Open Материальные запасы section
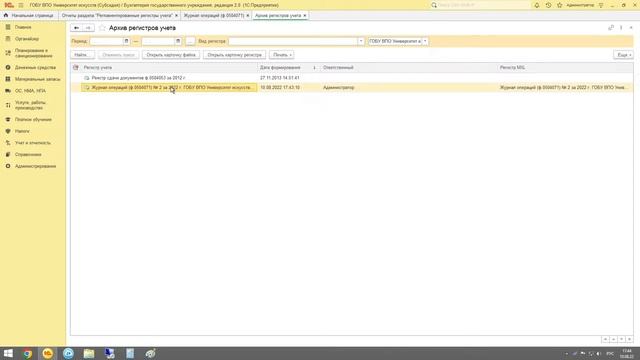640x360 pixels. coord(37,79)
